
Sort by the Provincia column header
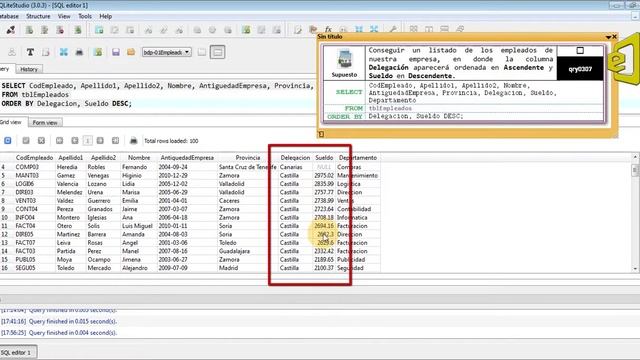click(248, 158)
